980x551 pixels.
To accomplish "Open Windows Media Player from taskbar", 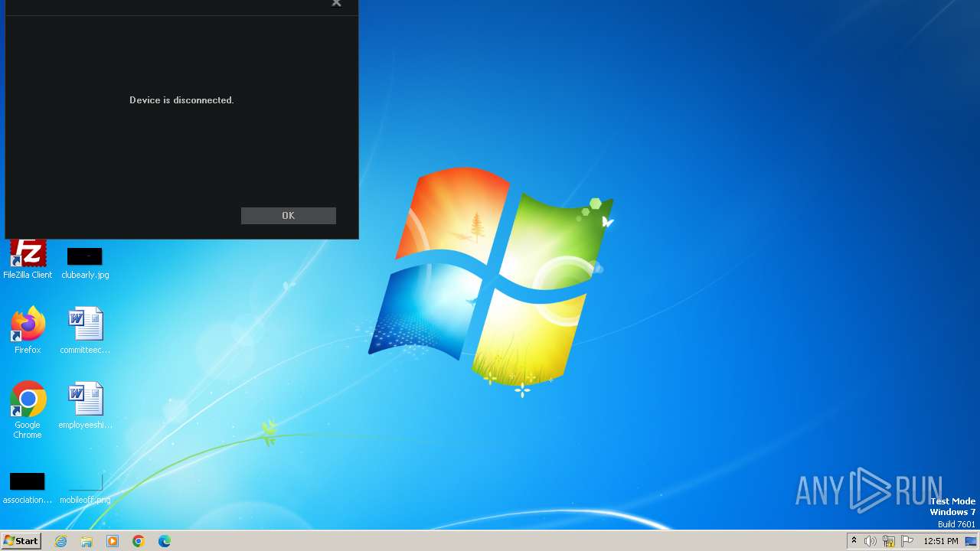I will 113,541.
